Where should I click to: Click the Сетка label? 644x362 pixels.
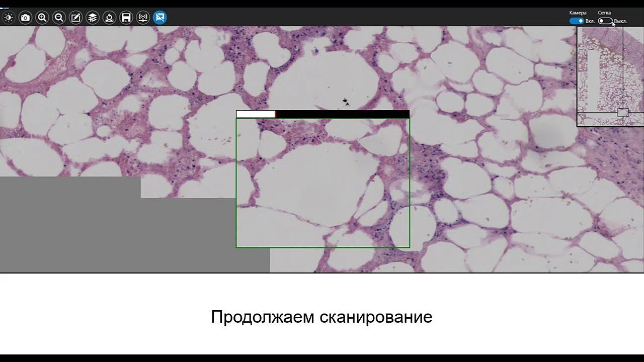click(604, 13)
